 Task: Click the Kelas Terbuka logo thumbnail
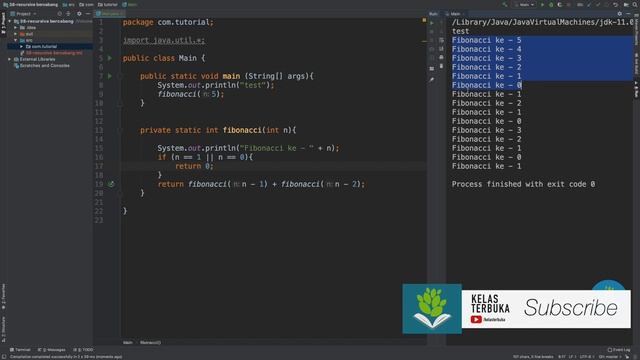click(x=432, y=309)
